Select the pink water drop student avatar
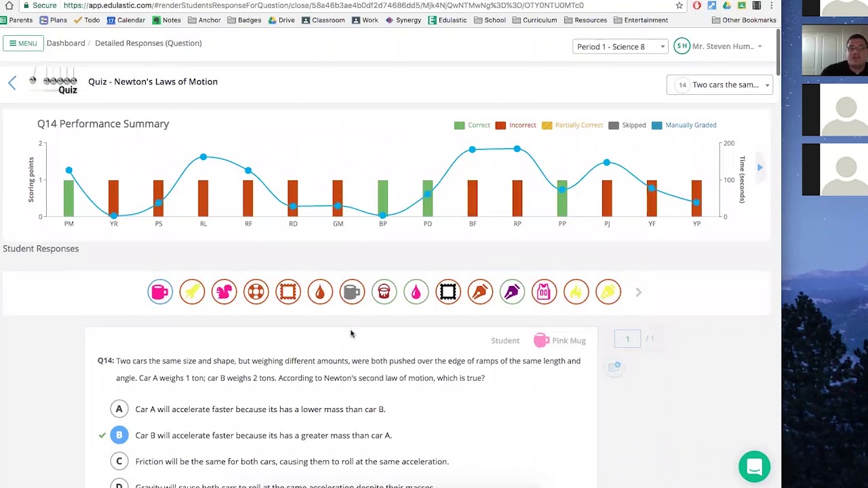Image resolution: width=868 pixels, height=488 pixels. (x=416, y=291)
